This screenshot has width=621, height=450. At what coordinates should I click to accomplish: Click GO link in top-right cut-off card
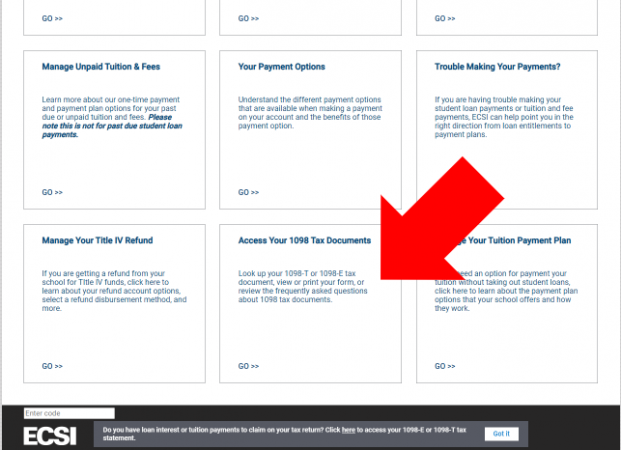[445, 19]
